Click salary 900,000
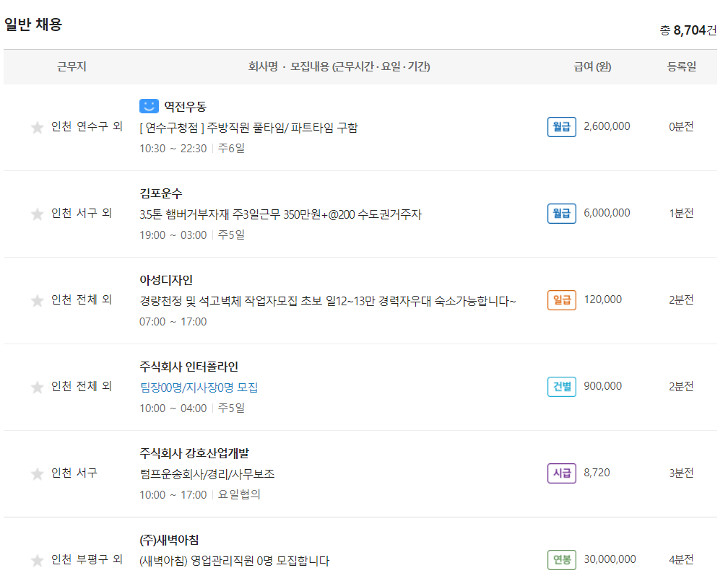Screen dimensions: 728x573 click(x=602, y=386)
